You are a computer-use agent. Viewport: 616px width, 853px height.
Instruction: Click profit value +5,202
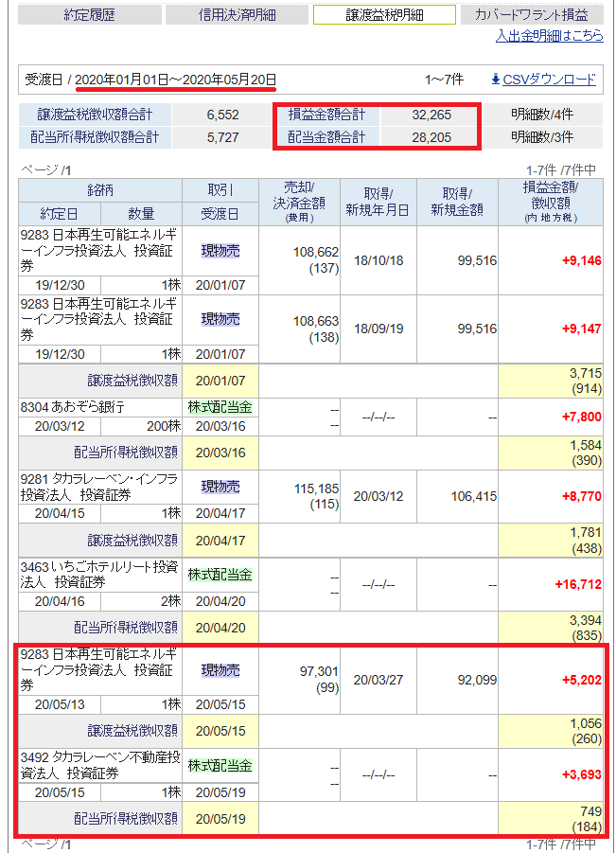582,680
